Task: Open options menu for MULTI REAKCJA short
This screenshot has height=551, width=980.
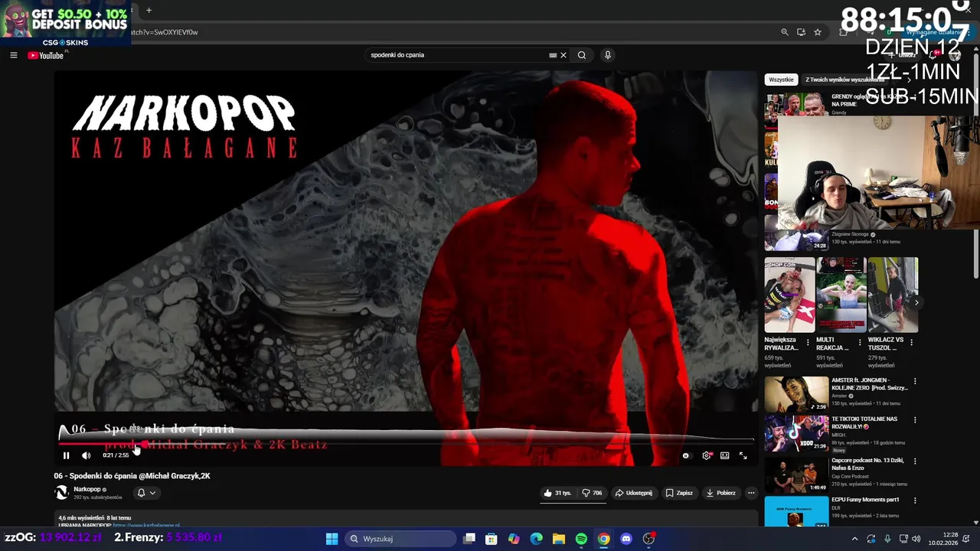Action: (859, 342)
